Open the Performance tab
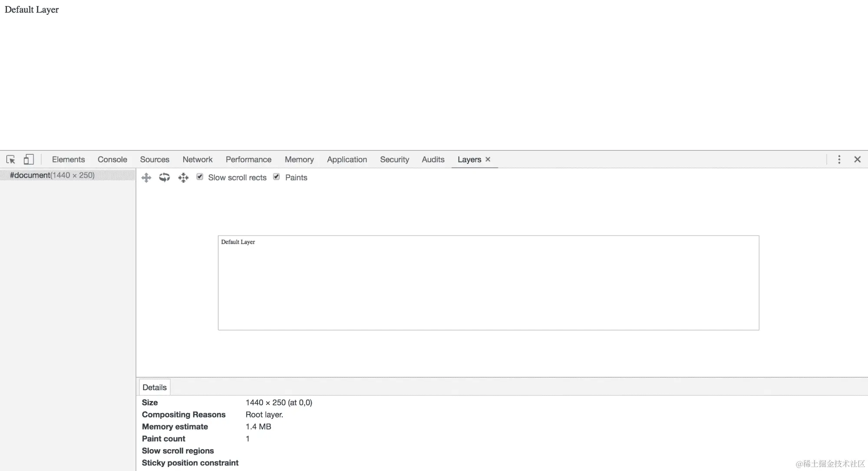 click(x=248, y=159)
